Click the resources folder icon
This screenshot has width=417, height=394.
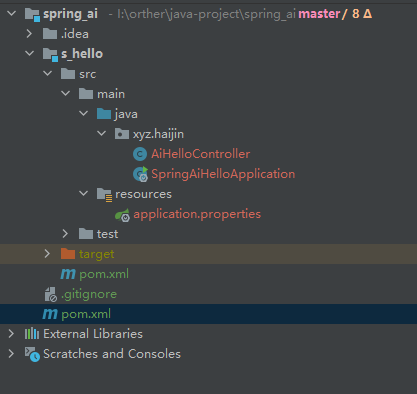point(104,194)
